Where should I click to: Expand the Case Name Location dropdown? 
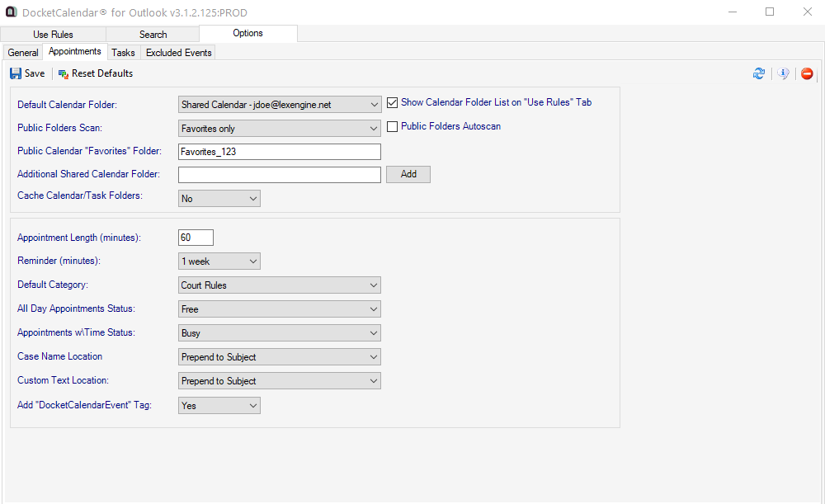(280, 357)
